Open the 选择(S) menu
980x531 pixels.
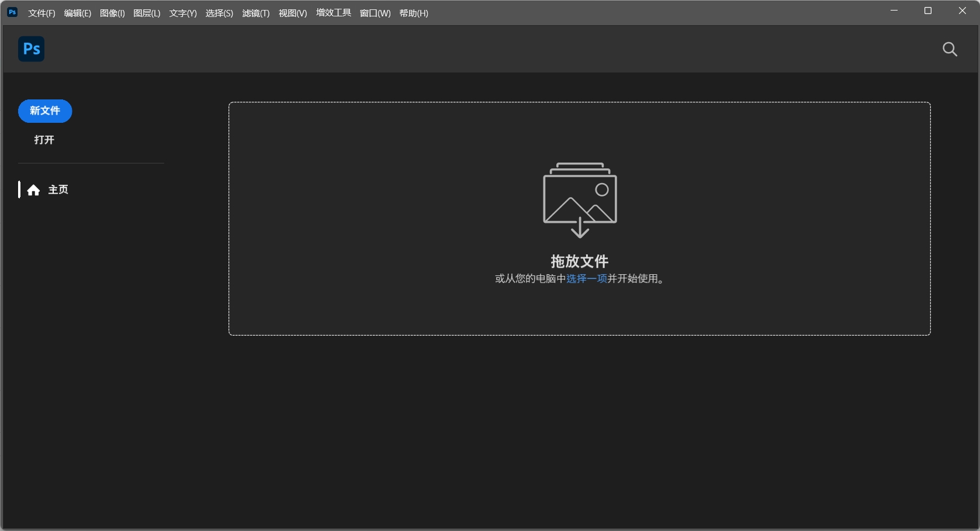click(219, 13)
